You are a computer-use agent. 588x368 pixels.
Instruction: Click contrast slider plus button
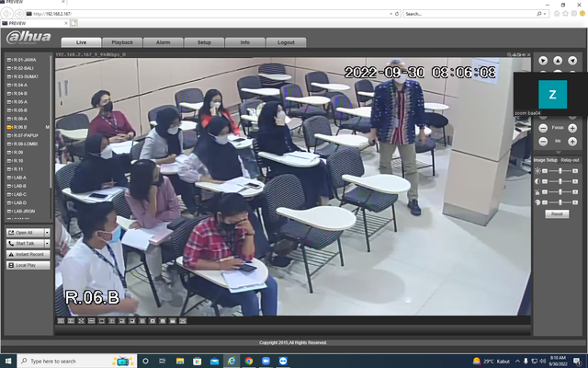575,181
